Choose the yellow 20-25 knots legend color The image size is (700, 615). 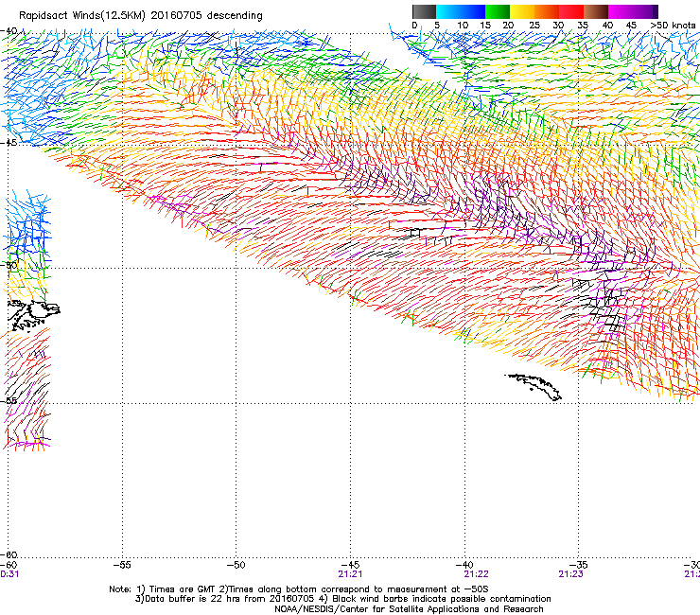(x=522, y=11)
